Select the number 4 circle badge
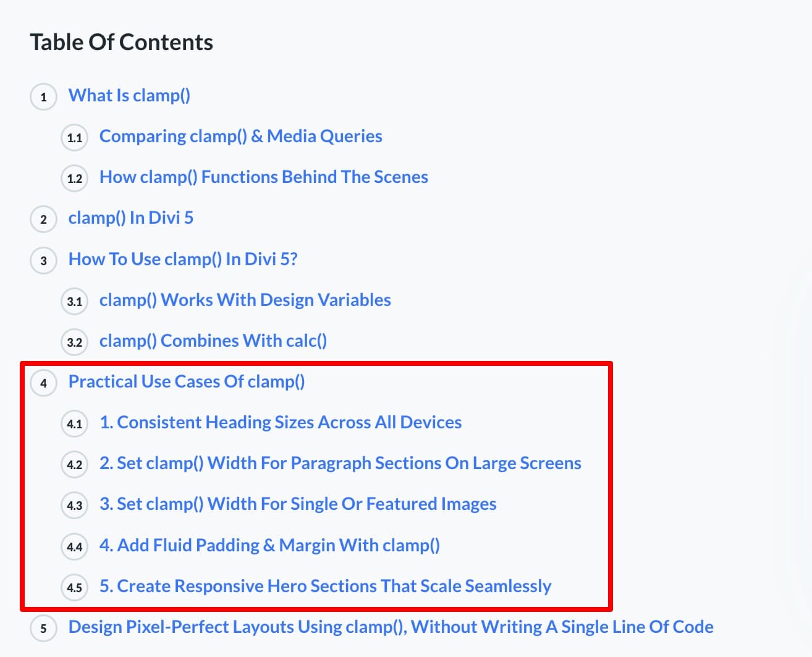 tap(43, 383)
